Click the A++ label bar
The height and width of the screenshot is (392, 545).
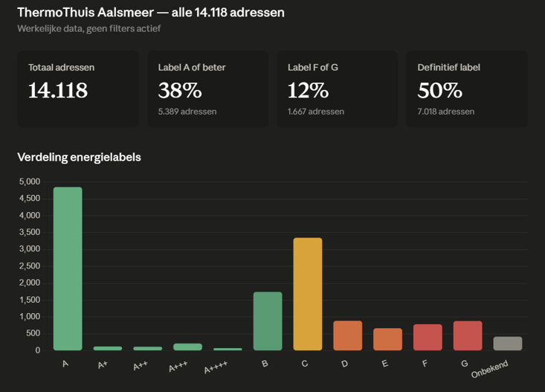pyautogui.click(x=148, y=348)
